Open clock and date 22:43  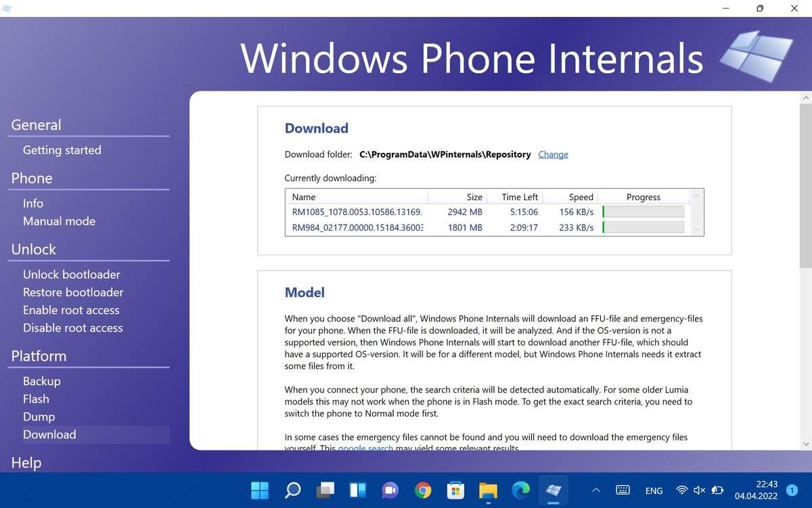(757, 490)
